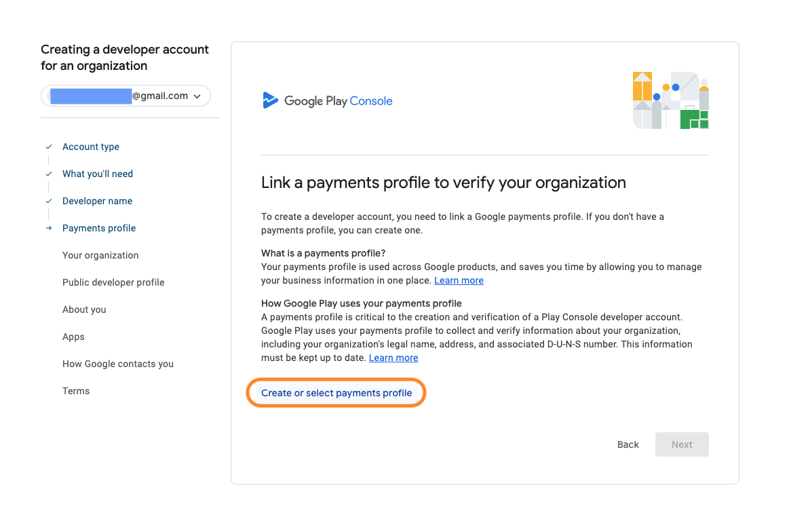Click the Back button
The height and width of the screenshot is (532, 791).
pos(628,444)
